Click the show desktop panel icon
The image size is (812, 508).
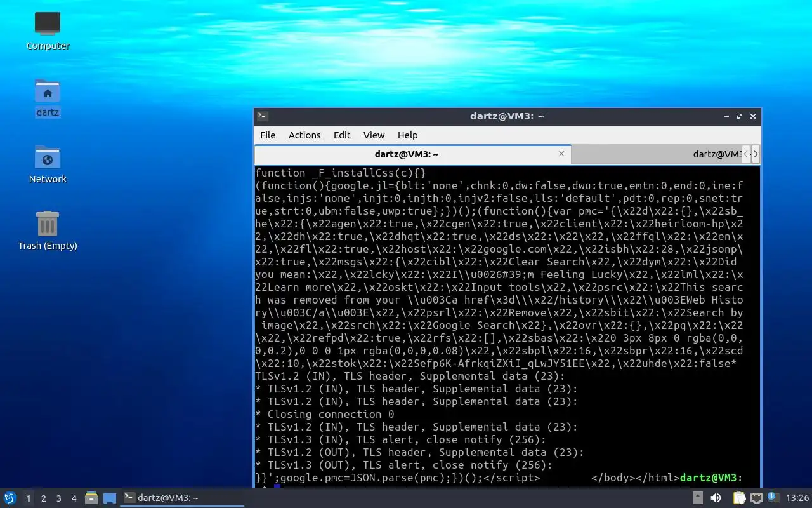click(x=110, y=498)
